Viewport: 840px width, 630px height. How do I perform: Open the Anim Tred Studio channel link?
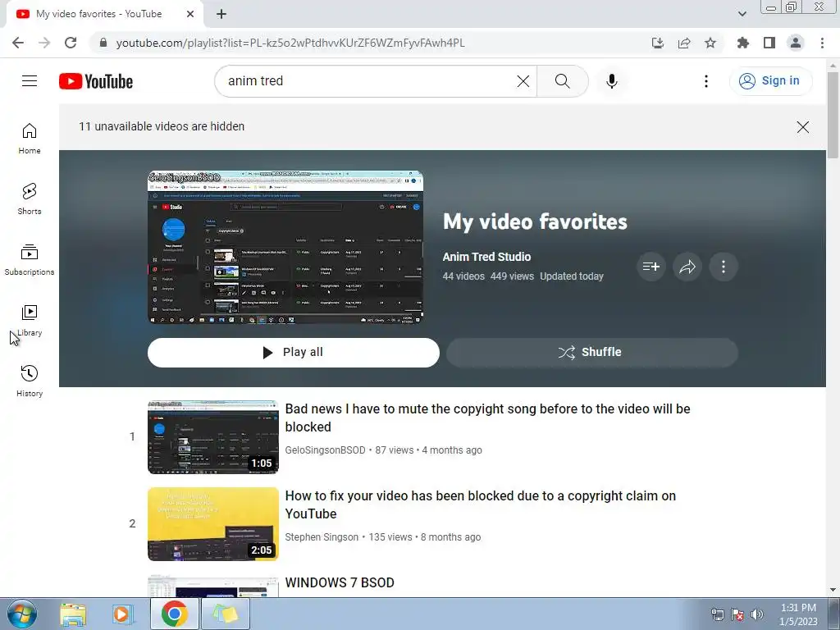click(486, 257)
